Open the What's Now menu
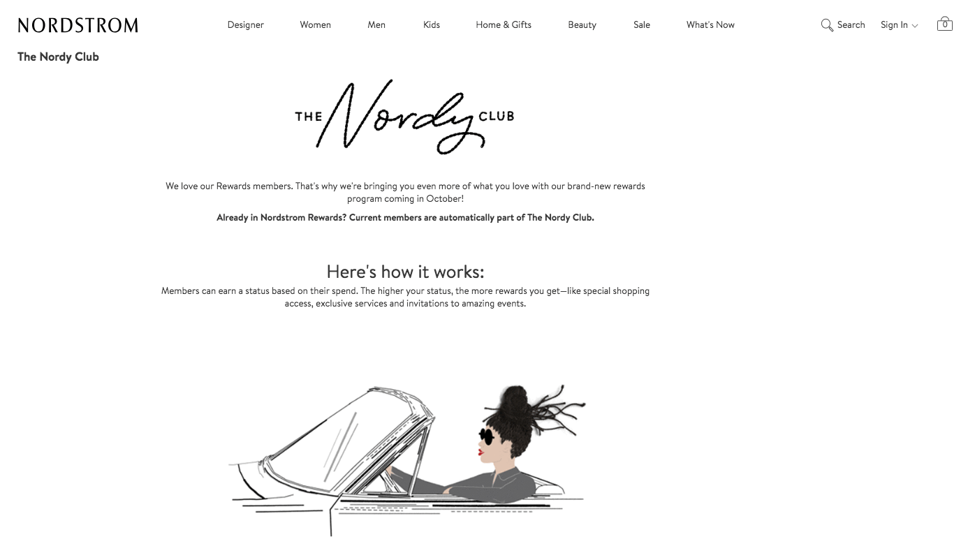 click(710, 25)
